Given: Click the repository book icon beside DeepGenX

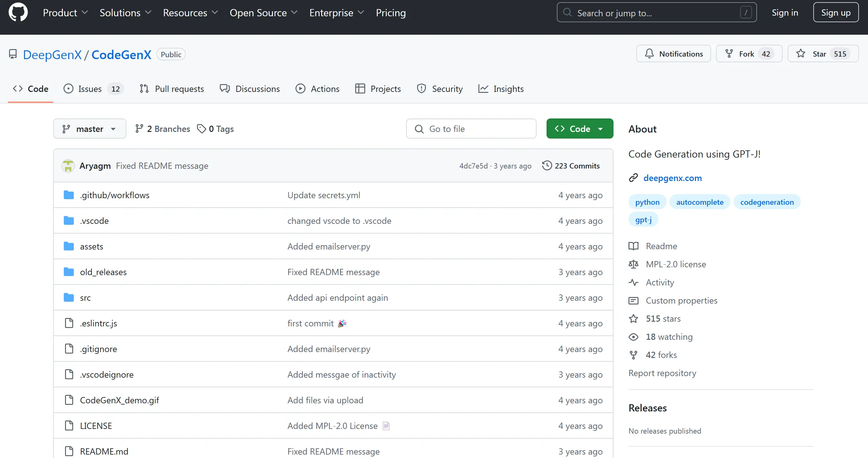Looking at the screenshot, I should coord(13,54).
